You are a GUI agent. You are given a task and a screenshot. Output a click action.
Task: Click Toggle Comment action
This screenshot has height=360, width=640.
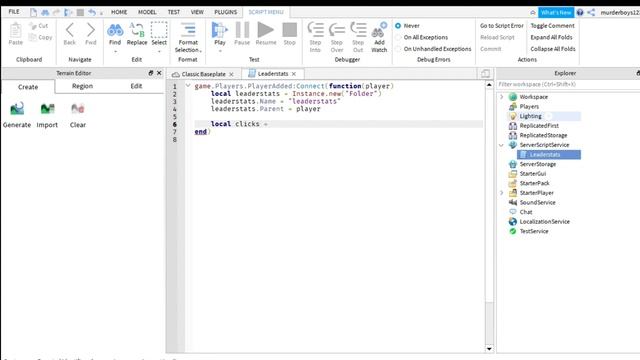(x=552, y=25)
